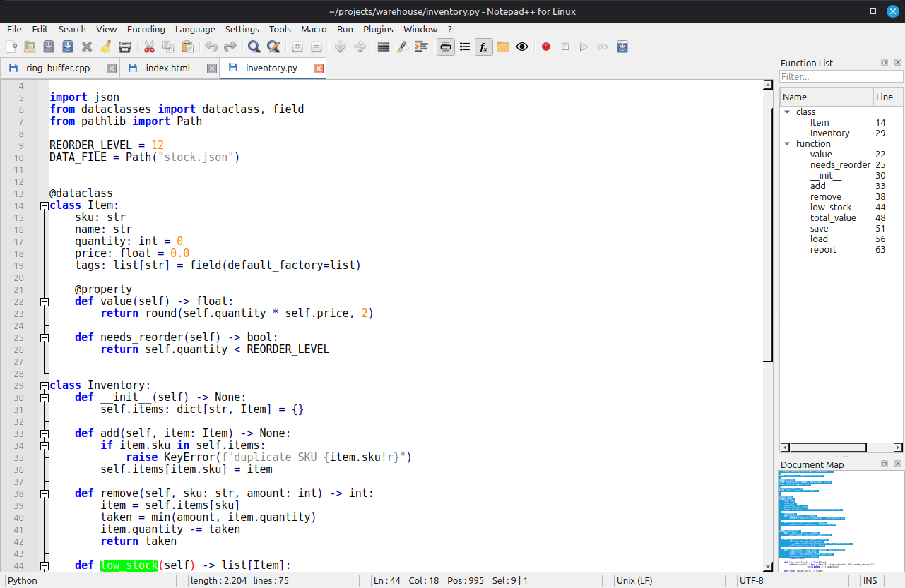
Task: Open Find with the magnifier icon
Action: (254, 47)
